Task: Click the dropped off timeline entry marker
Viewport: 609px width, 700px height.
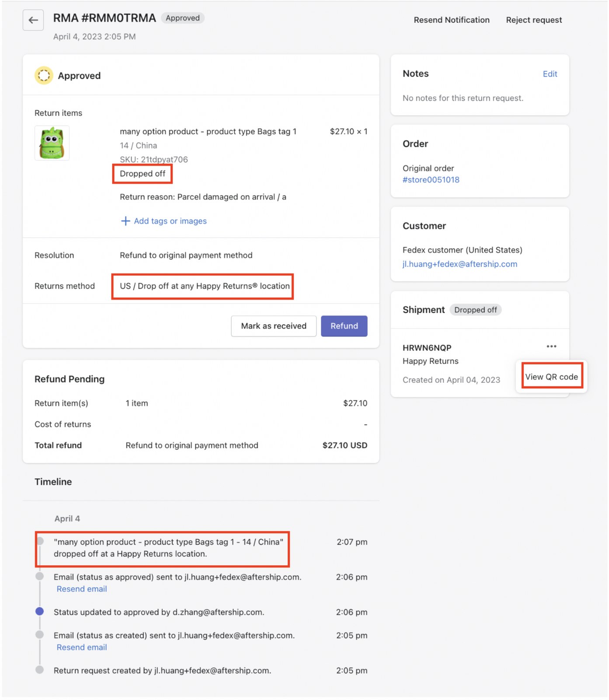Action: [40, 542]
